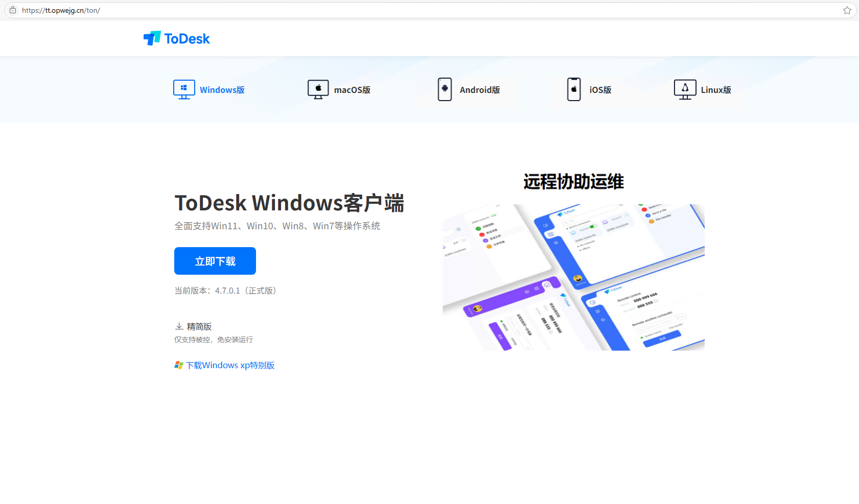Click the 远程协助运维 title text
The height and width of the screenshot is (504, 859).
[x=573, y=182]
